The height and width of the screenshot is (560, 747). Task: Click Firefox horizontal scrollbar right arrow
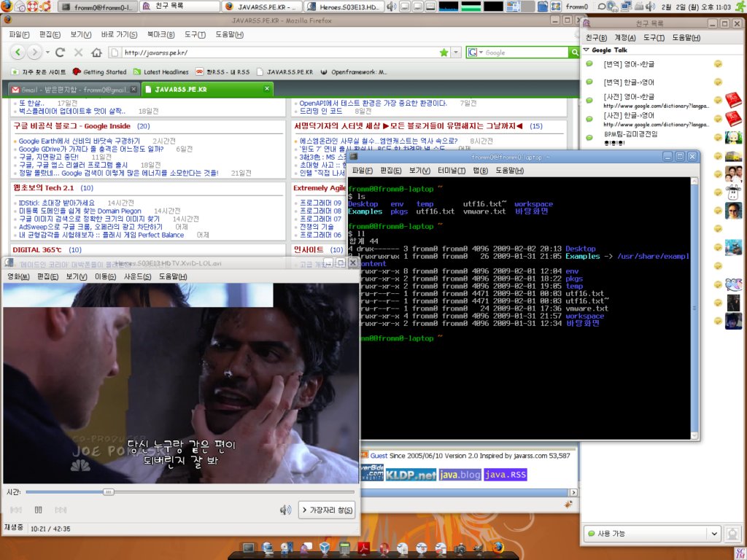pos(573,492)
